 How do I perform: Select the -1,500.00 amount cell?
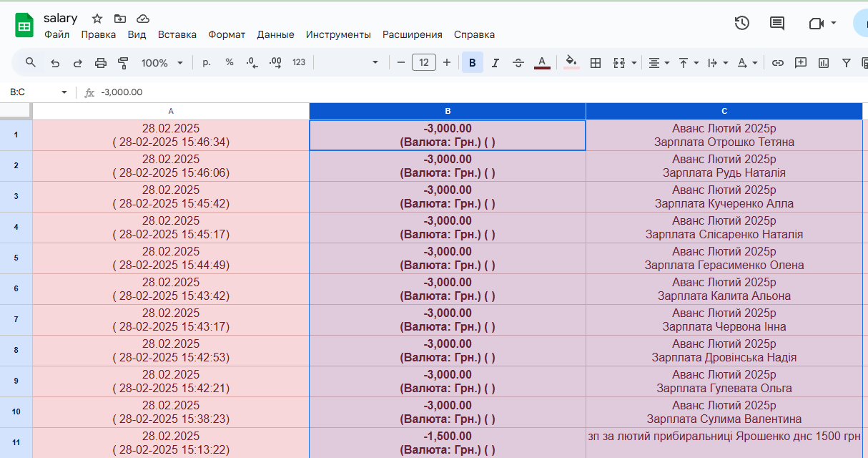pos(448,443)
